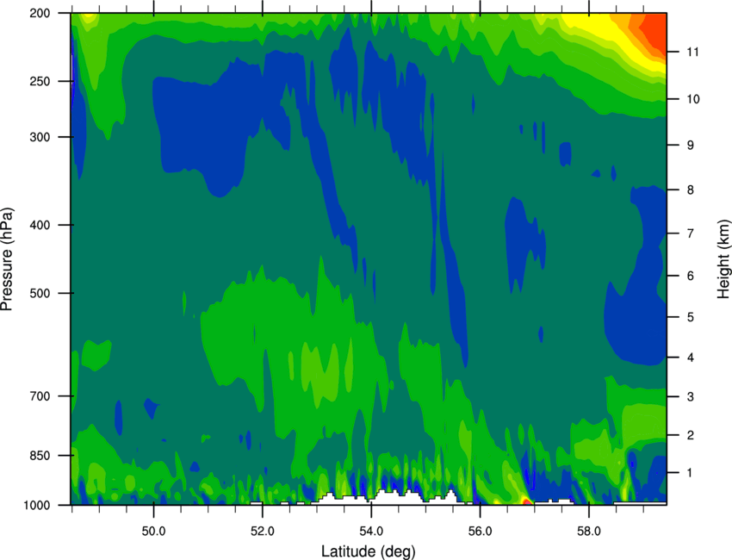Click the small red hotspot near 57 degrees surface
The height and width of the screenshot is (560, 732).
(x=526, y=502)
